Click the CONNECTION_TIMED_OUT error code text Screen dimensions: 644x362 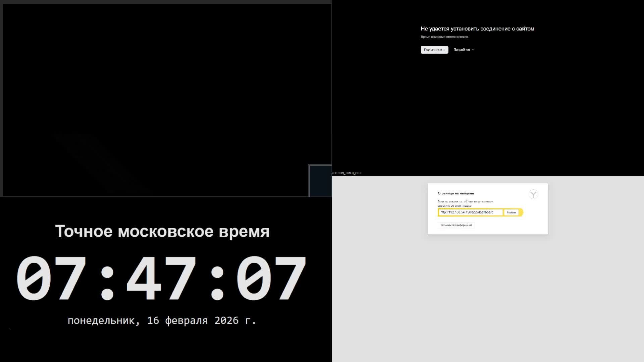(346, 173)
